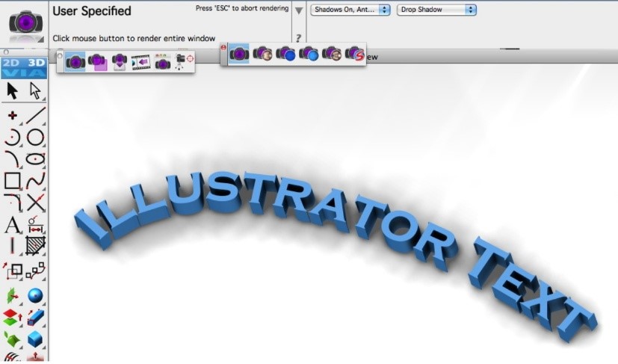Image resolution: width=618 pixels, height=364 pixels.
Task: Select the highlighted plain camera in right palette
Action: click(x=239, y=54)
